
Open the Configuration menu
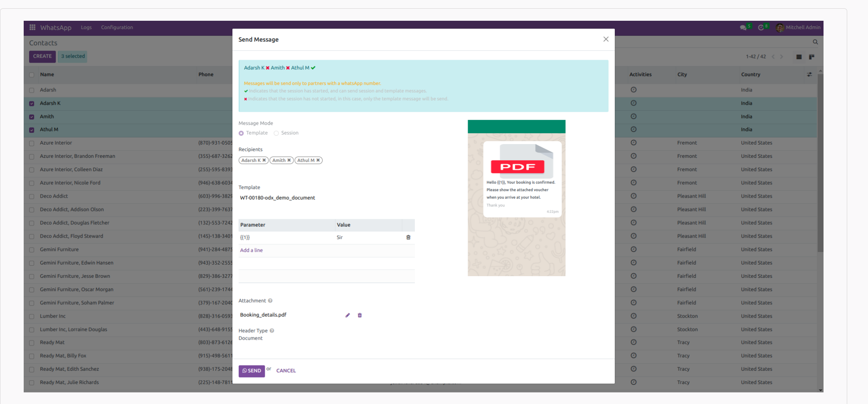117,27
